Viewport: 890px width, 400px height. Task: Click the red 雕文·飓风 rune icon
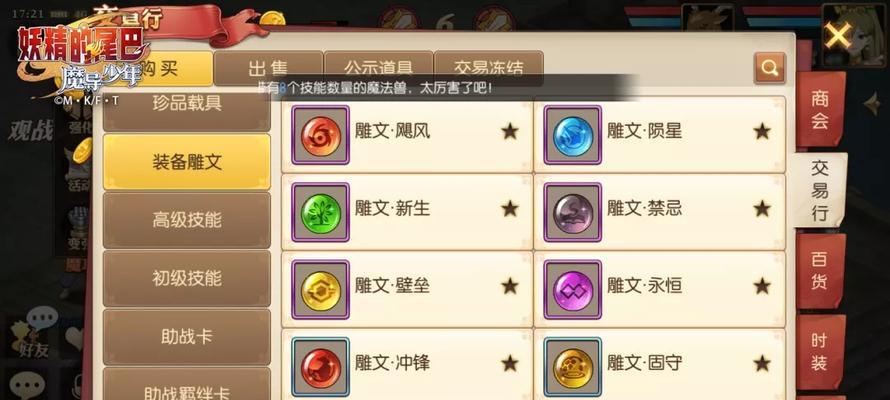(320, 135)
